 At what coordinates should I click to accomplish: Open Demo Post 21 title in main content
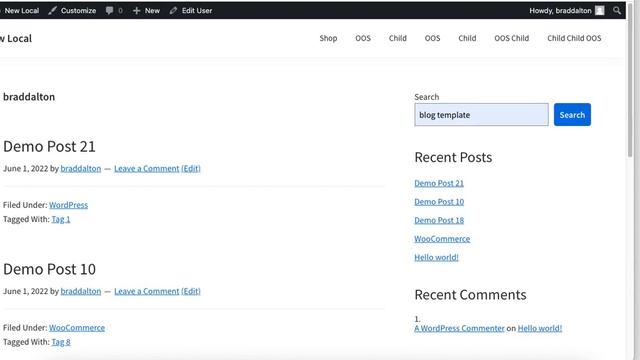click(x=49, y=147)
